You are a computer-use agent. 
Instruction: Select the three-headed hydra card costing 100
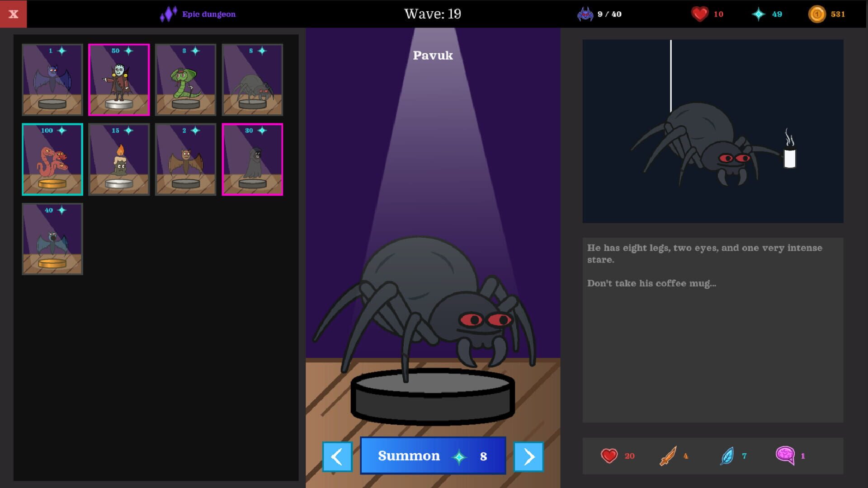(x=52, y=159)
